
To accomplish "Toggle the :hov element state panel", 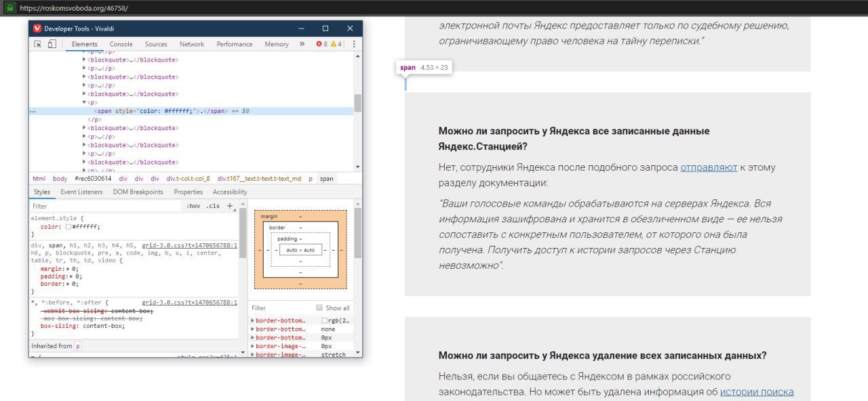I will [193, 206].
